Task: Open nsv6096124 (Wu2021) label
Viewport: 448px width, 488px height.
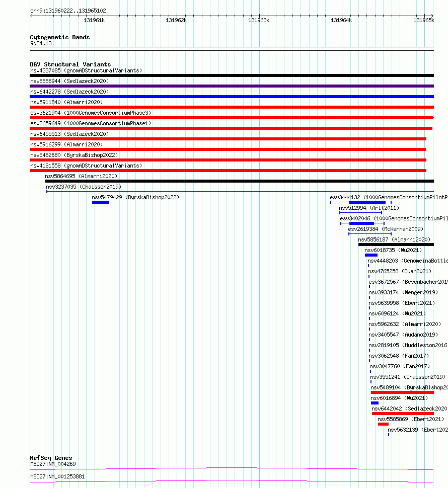Action: point(397,314)
